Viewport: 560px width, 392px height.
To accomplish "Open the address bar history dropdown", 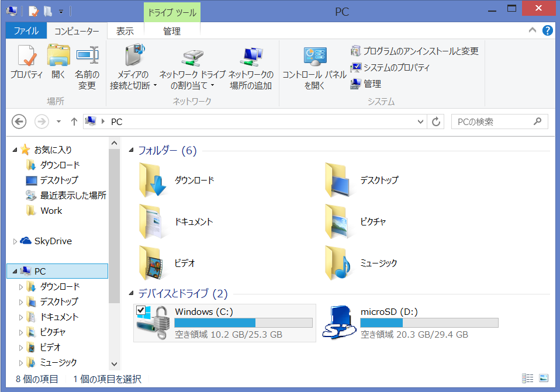I will (x=421, y=122).
